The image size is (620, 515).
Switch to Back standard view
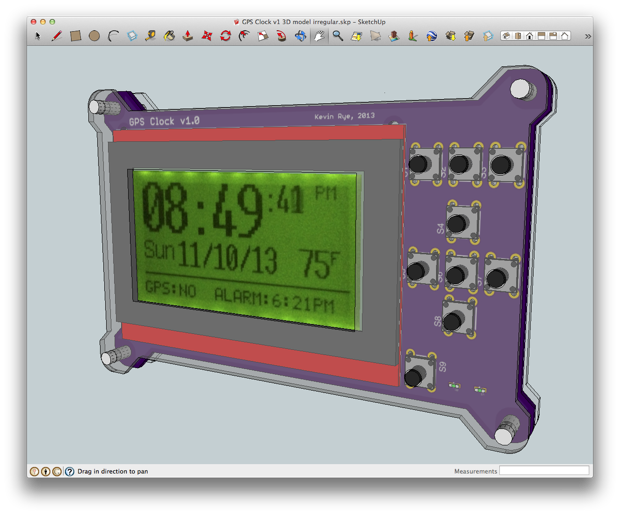click(553, 36)
